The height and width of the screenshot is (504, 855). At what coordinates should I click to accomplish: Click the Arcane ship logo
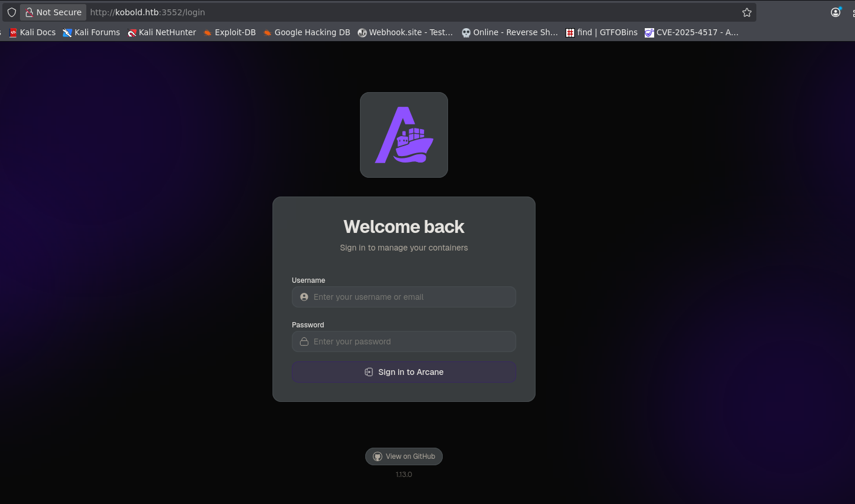pyautogui.click(x=404, y=135)
